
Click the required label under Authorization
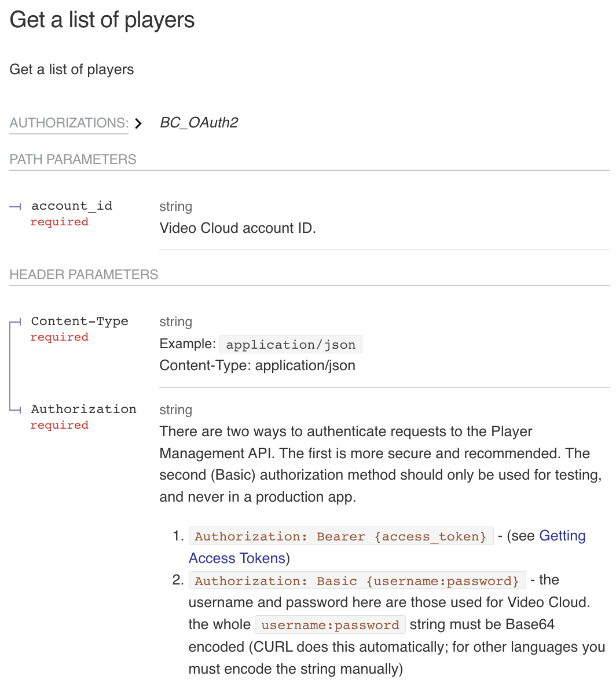[60, 425]
